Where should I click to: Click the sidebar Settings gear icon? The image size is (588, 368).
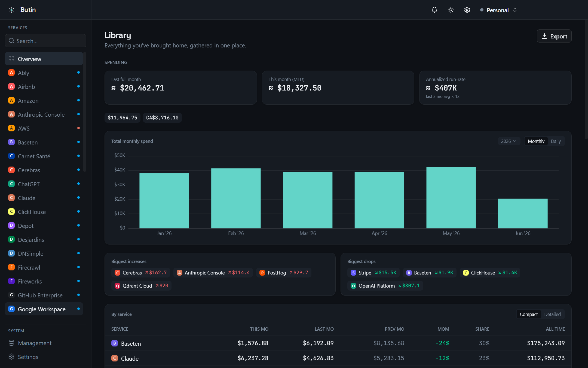pos(11,357)
